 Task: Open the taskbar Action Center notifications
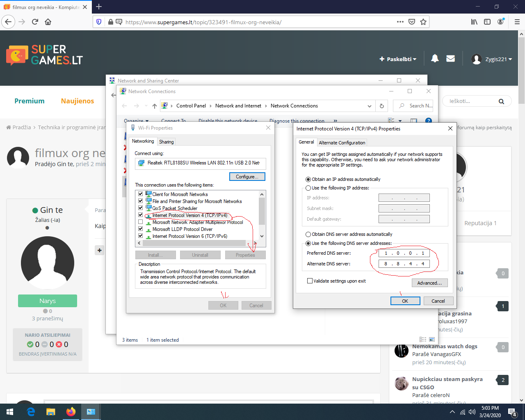pyautogui.click(x=512, y=412)
